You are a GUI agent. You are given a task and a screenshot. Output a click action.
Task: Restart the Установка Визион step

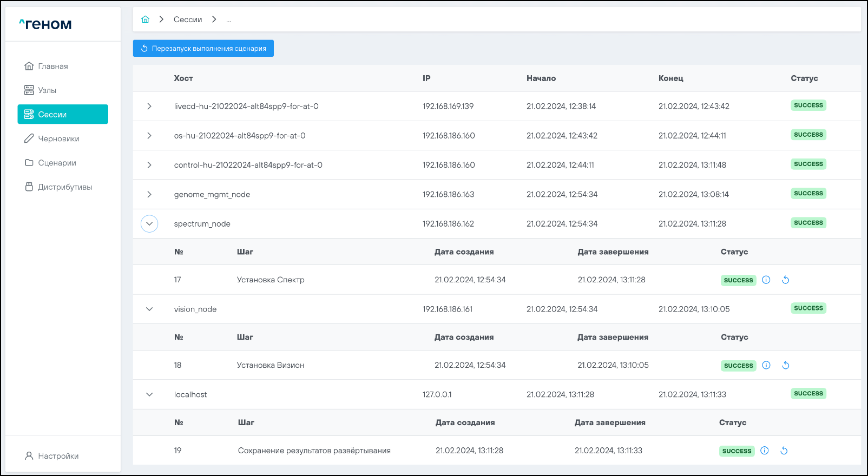click(786, 365)
